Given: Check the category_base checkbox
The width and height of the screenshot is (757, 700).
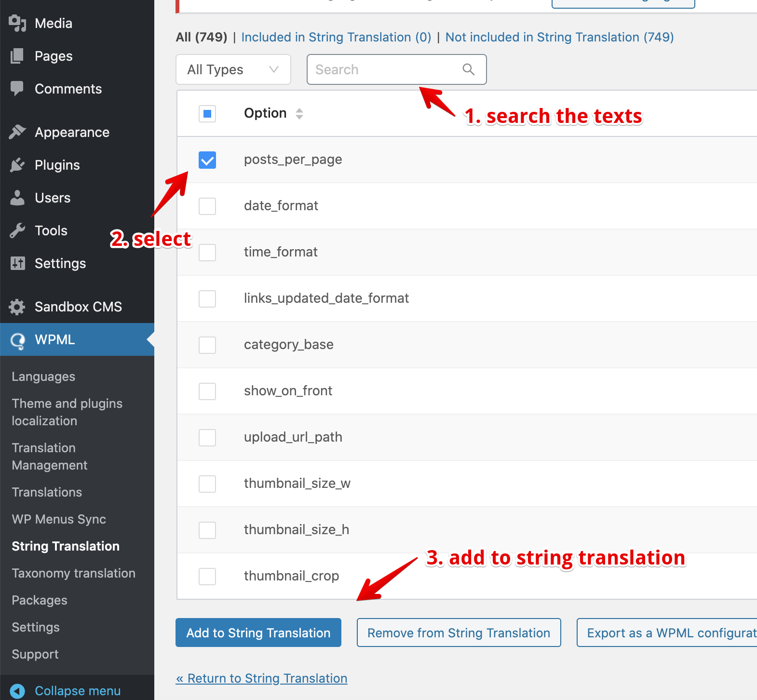Looking at the screenshot, I should [x=207, y=345].
